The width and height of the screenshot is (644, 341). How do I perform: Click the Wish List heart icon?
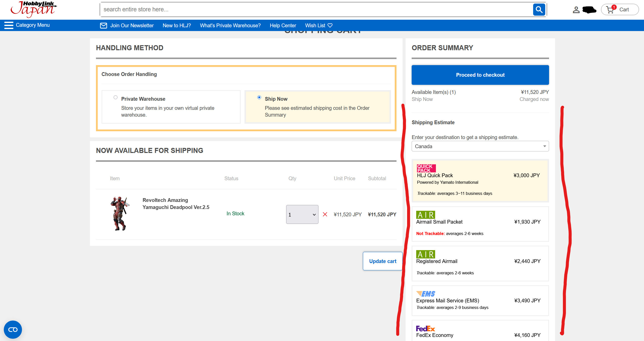(x=330, y=25)
